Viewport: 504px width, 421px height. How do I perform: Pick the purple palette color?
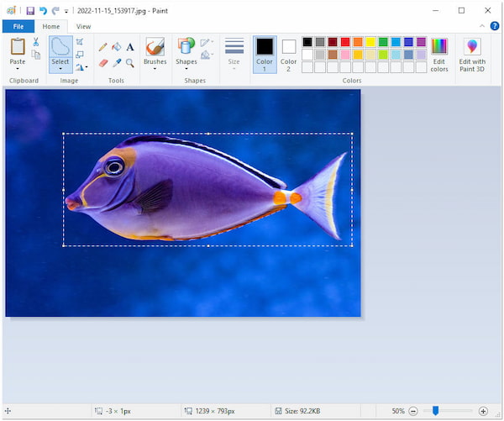(x=421, y=42)
